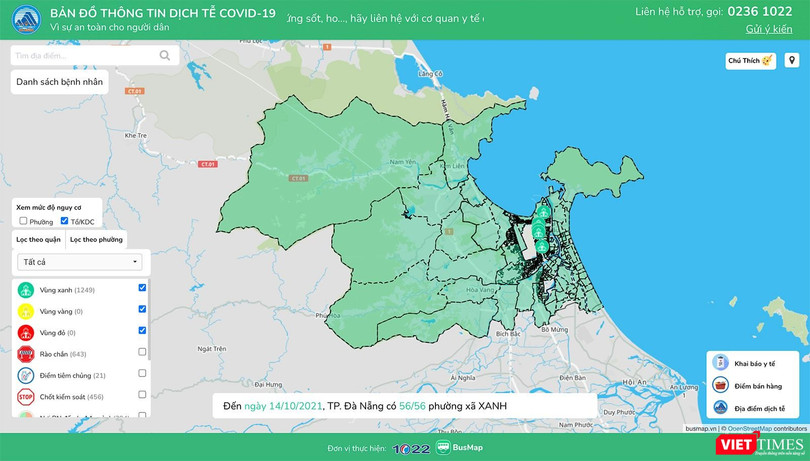Click the location pin icon
The height and width of the screenshot is (461, 810).
(x=792, y=61)
